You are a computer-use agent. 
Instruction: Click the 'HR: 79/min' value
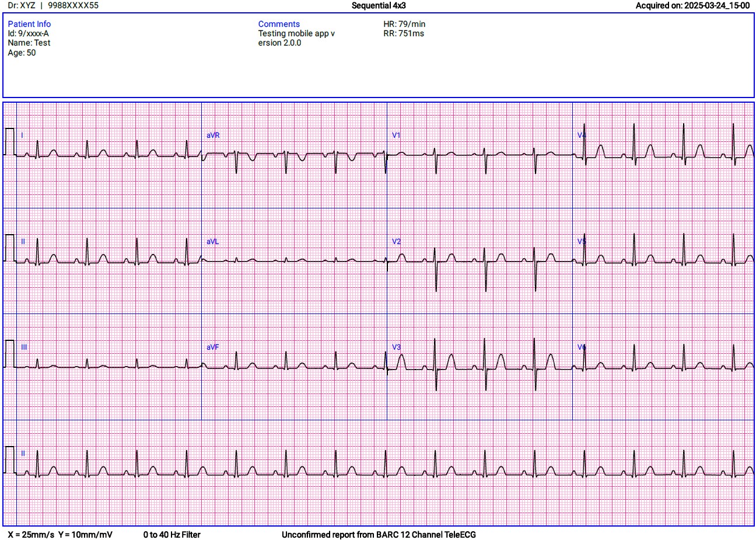click(x=404, y=24)
